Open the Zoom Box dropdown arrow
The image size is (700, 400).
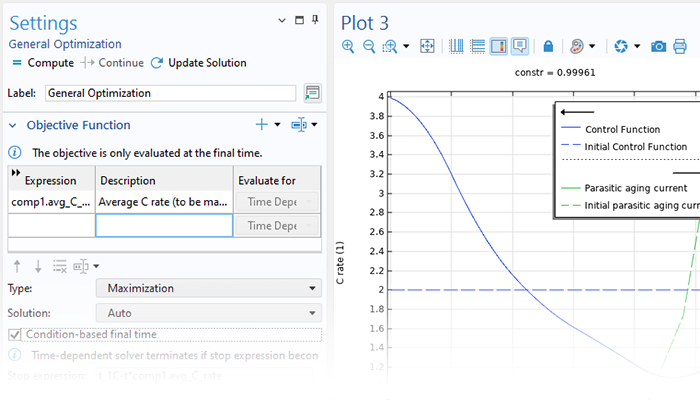coord(406,46)
